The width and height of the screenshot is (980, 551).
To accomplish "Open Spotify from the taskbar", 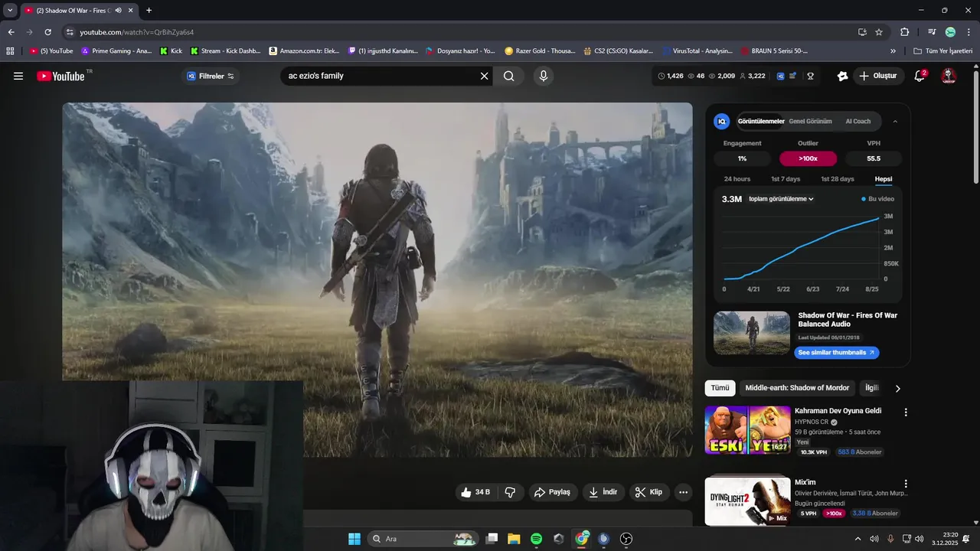I will point(536,539).
